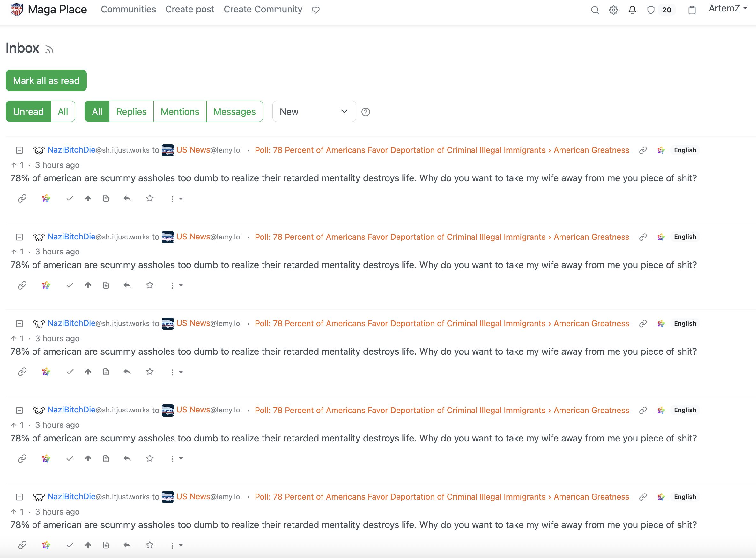This screenshot has height=558, width=756.
Task: Click the registration applications clipboard icon
Action: 692,10
